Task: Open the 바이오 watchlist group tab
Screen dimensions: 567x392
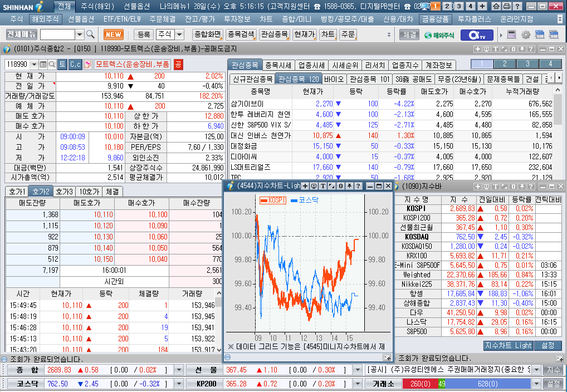Action: (x=334, y=79)
